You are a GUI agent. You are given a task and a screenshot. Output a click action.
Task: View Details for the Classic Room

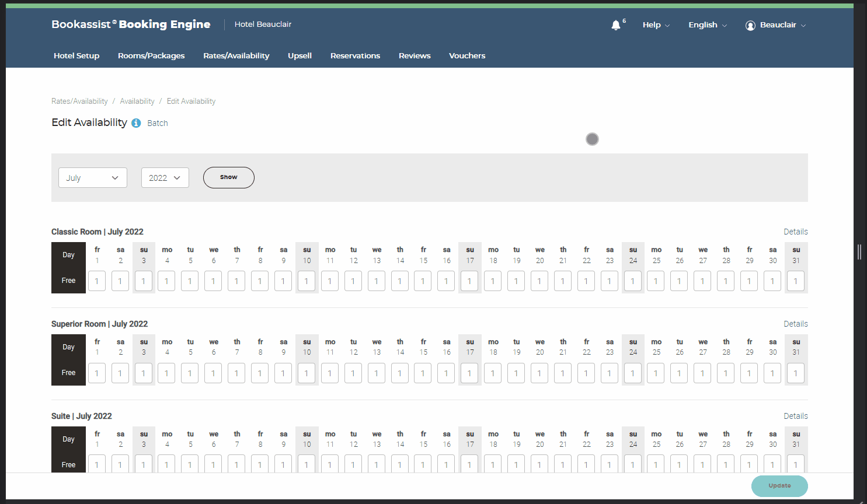[x=796, y=232]
